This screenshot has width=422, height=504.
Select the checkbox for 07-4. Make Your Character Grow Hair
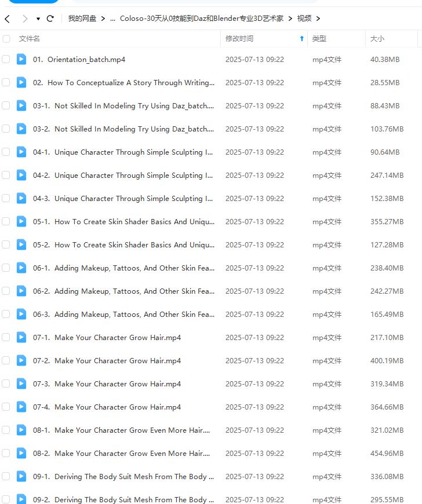pyautogui.click(x=6, y=407)
